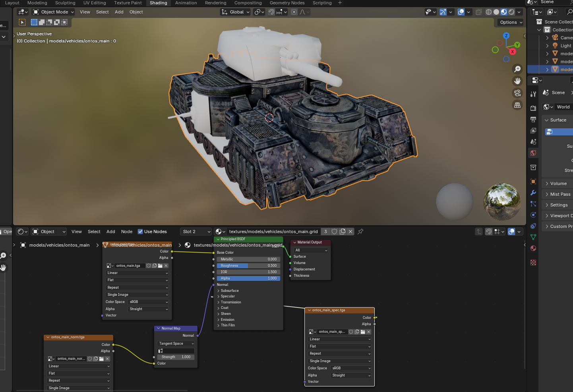
Task: Toggle the Use Nodes checkbox
Action: point(140,232)
